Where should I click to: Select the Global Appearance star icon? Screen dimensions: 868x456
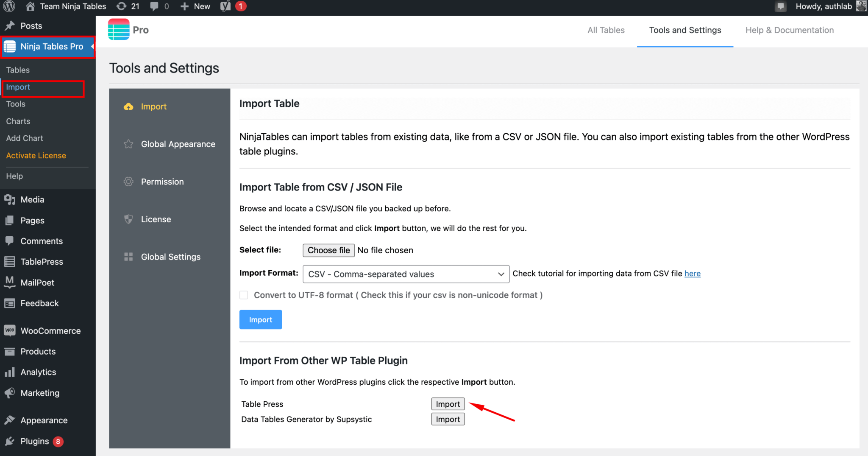click(x=128, y=144)
